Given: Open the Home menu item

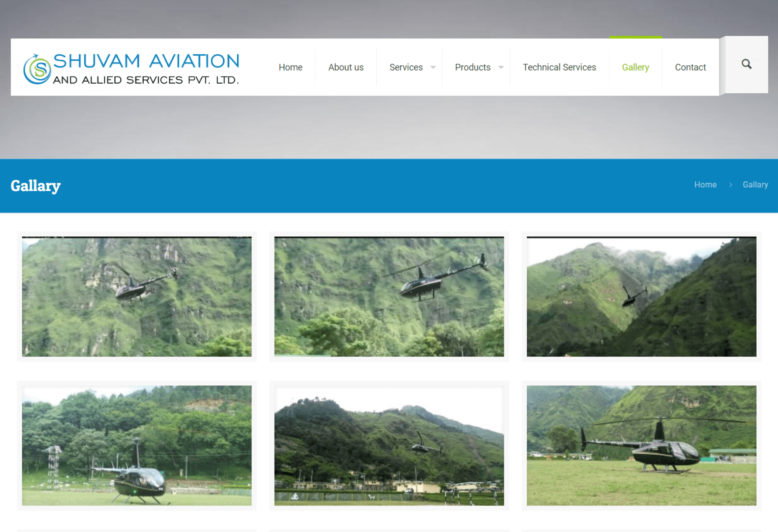Looking at the screenshot, I should coord(290,67).
